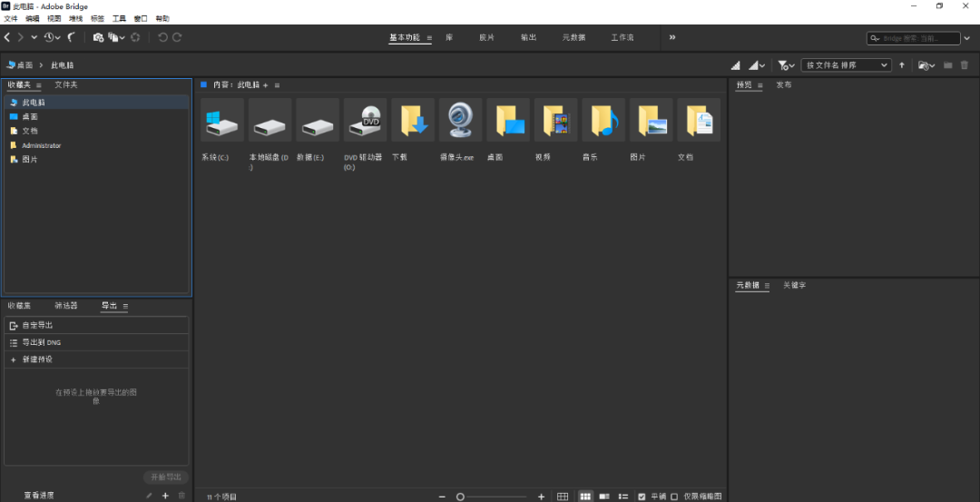
Task: Switch to details list view icon
Action: pos(604,497)
